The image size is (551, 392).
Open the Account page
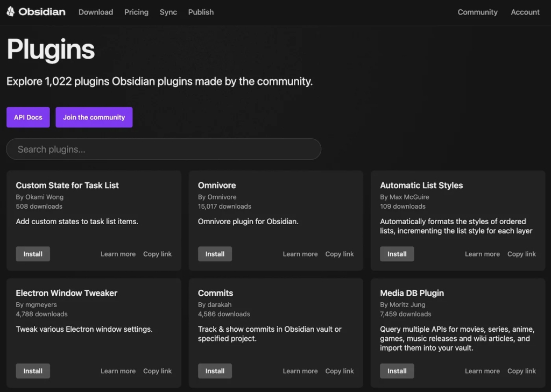525,12
